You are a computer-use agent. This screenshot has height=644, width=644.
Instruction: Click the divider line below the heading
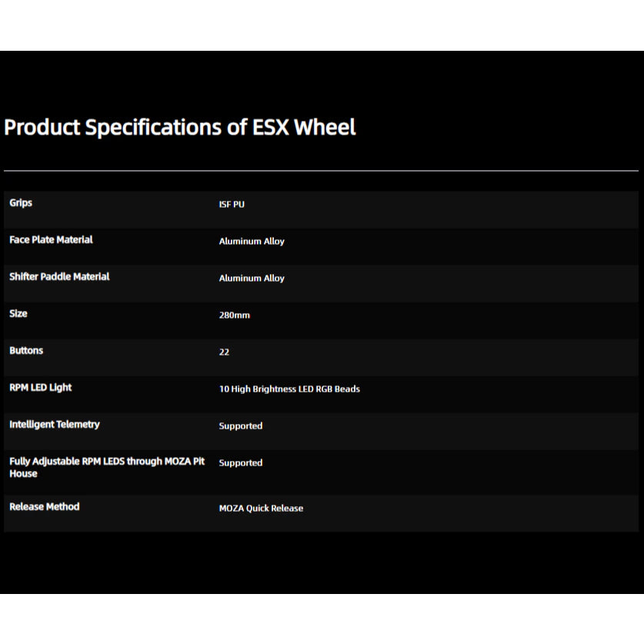click(x=321, y=170)
